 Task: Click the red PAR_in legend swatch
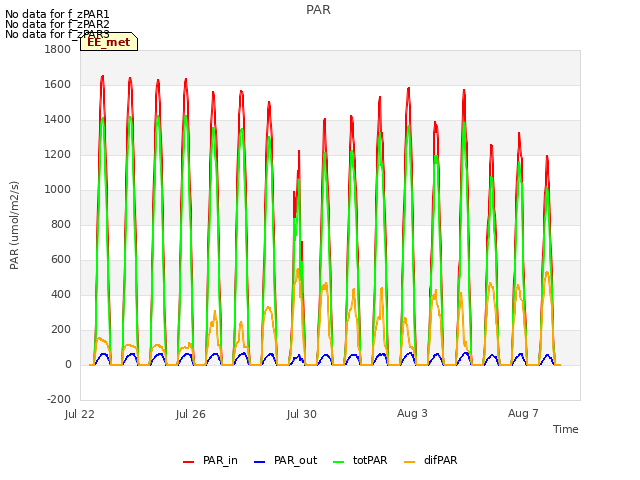click(x=189, y=462)
